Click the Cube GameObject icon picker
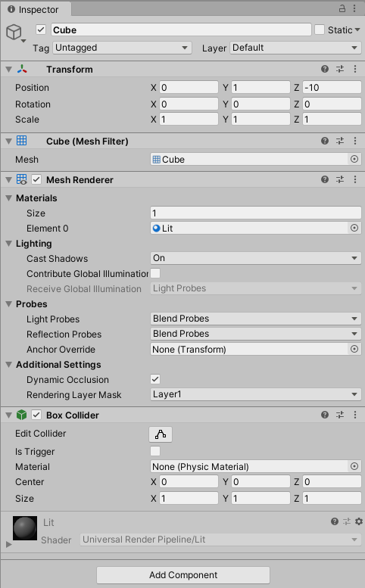 click(x=15, y=33)
